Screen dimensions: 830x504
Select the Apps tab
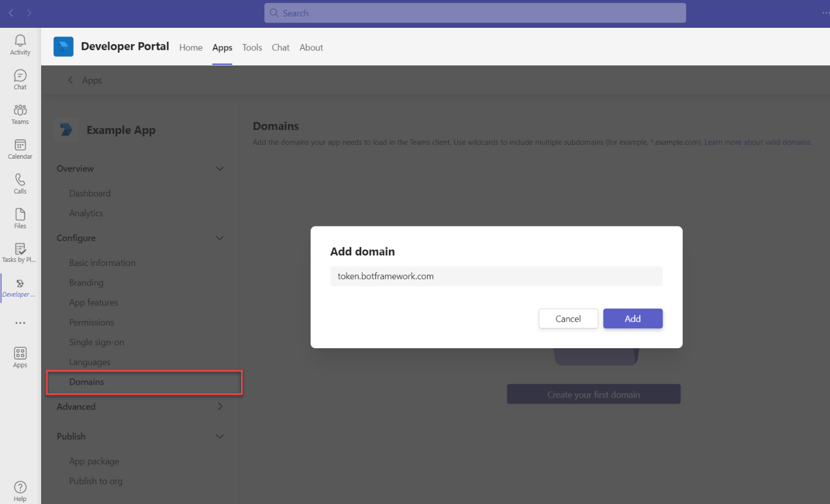pos(222,48)
